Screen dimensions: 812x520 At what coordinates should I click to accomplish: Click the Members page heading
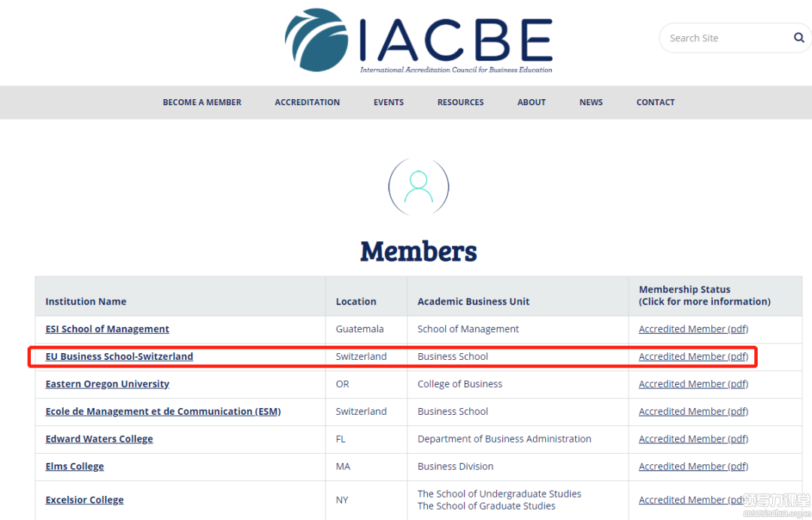419,252
